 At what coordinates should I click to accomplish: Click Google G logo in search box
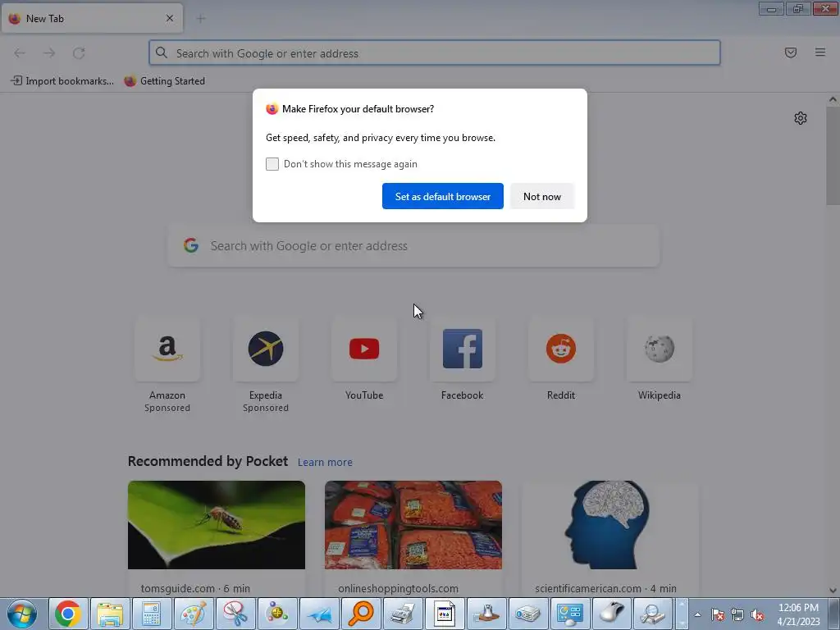(x=191, y=245)
